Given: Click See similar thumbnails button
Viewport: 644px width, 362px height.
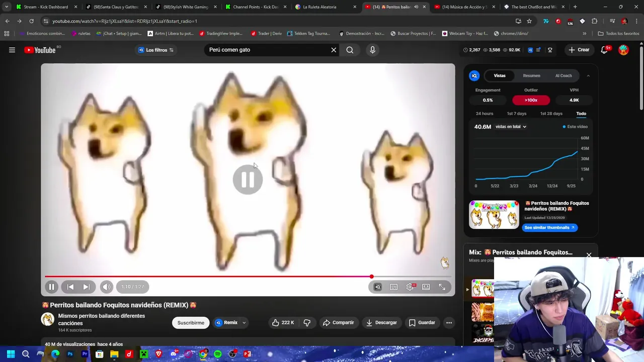Looking at the screenshot, I should (549, 227).
